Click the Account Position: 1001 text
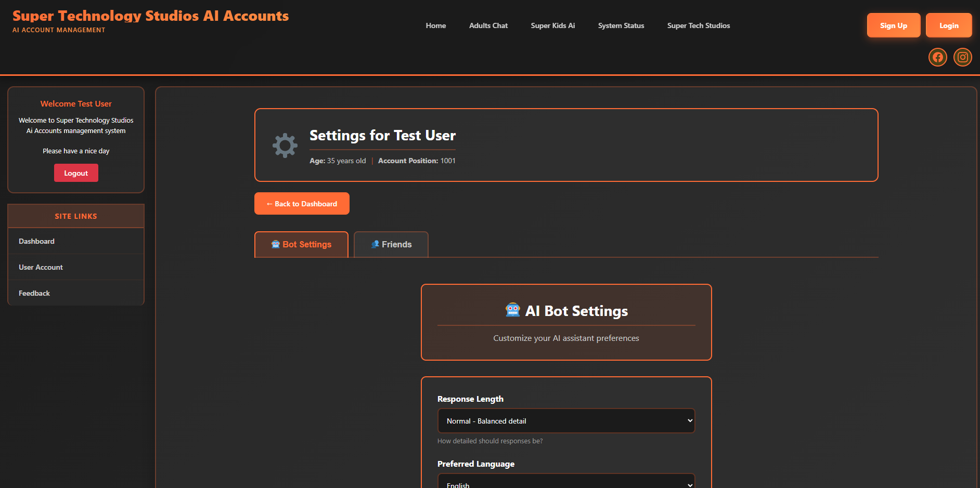 tap(417, 161)
